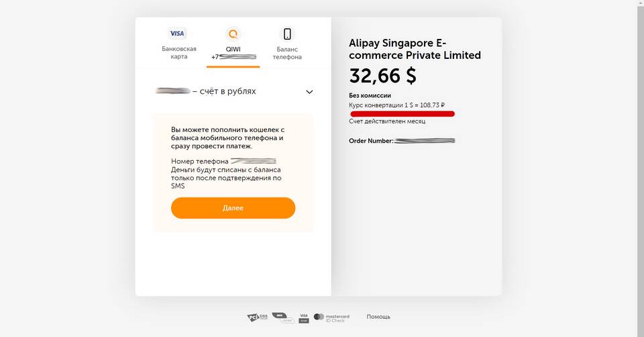The width and height of the screenshot is (644, 337).
Task: Click the red bar under conversion rate
Action: pos(402,114)
